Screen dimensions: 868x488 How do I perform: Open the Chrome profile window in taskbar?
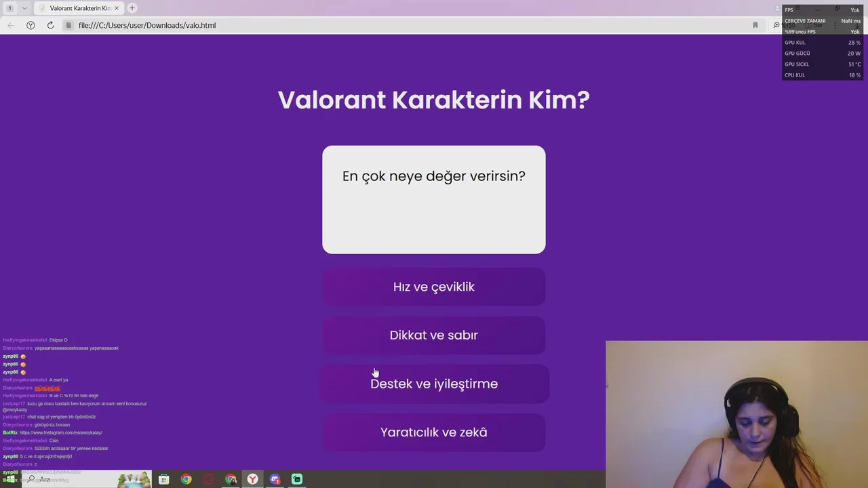pos(231,479)
